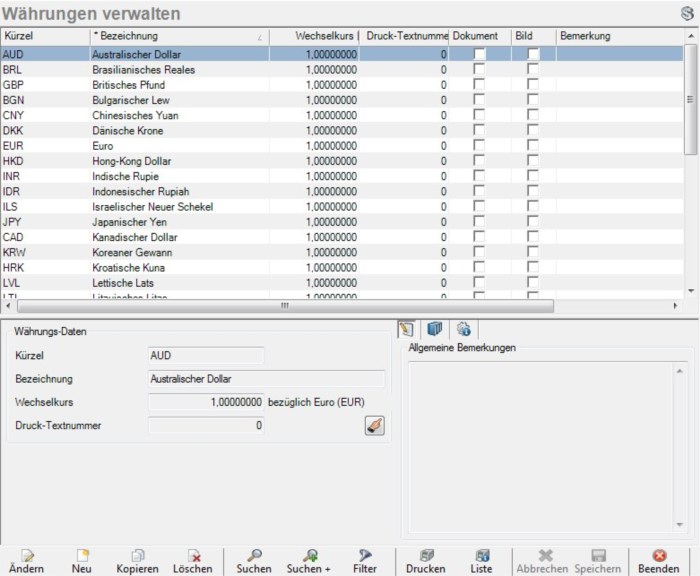The image size is (700, 576).
Task: Check Dokument box for Brasilianisches Reales
Action: click(x=479, y=69)
